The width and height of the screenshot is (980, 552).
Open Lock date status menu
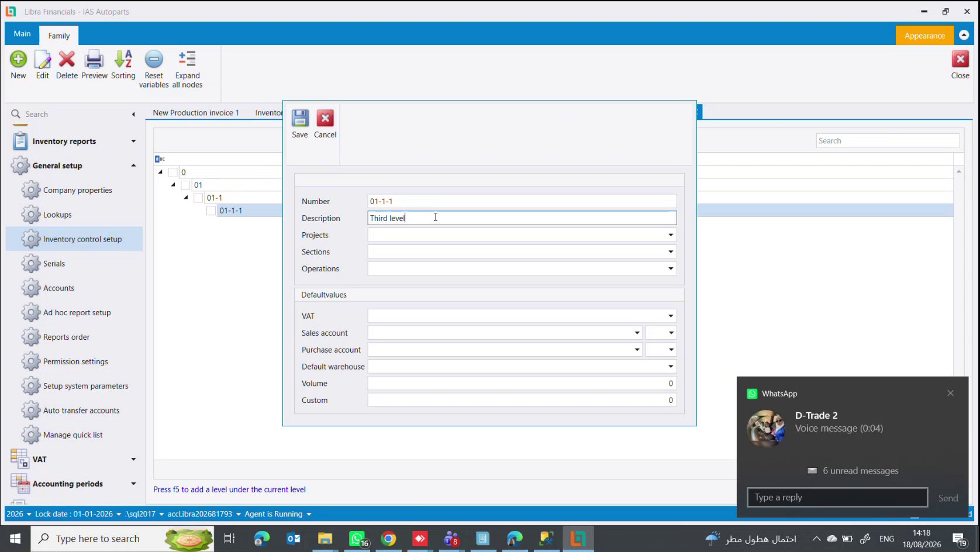pos(78,515)
